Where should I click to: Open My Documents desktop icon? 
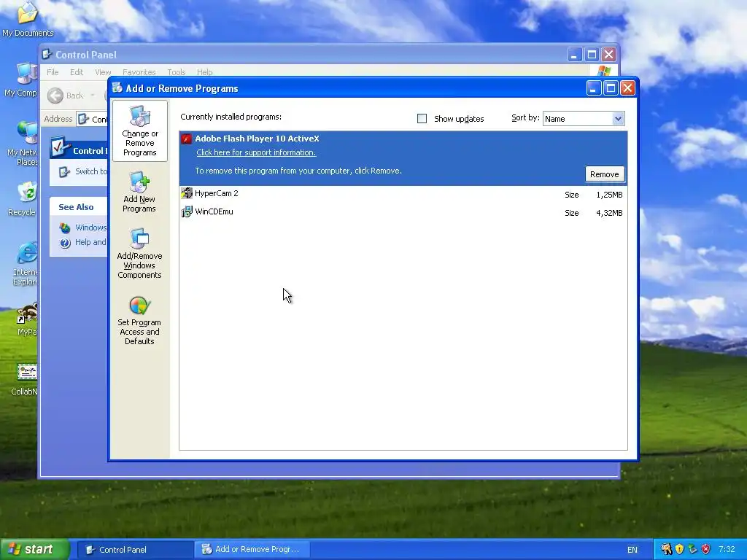pyautogui.click(x=28, y=13)
